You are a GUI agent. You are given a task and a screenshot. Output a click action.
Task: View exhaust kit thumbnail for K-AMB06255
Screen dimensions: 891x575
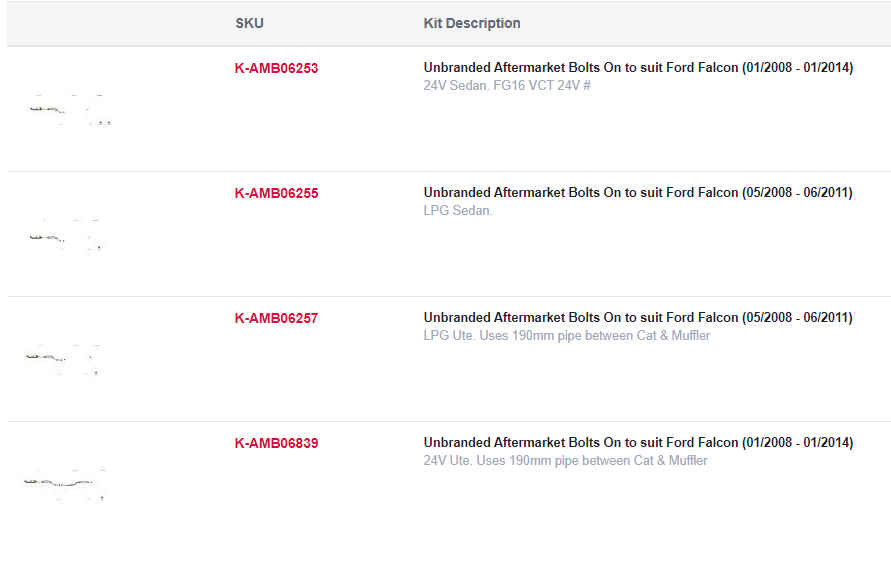click(x=67, y=235)
